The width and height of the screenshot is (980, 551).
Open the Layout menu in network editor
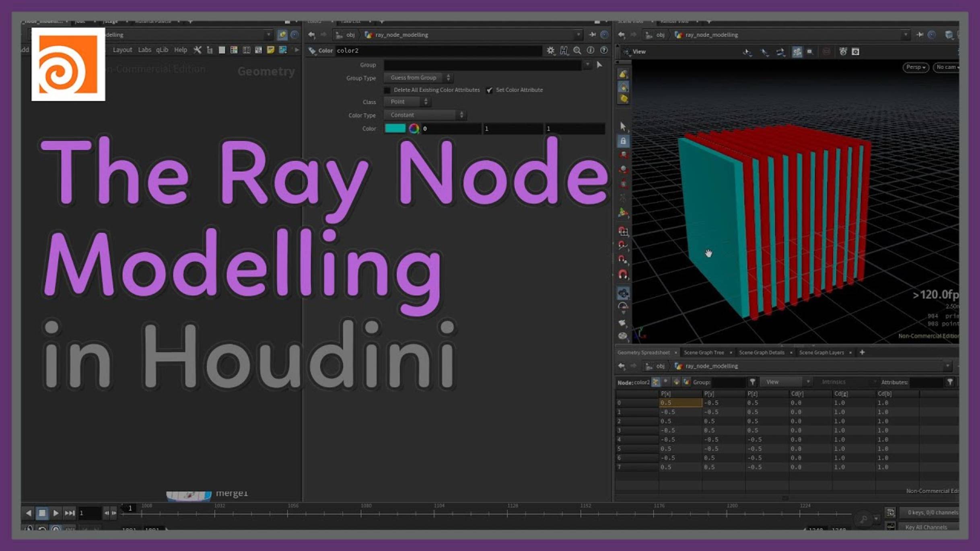[122, 50]
